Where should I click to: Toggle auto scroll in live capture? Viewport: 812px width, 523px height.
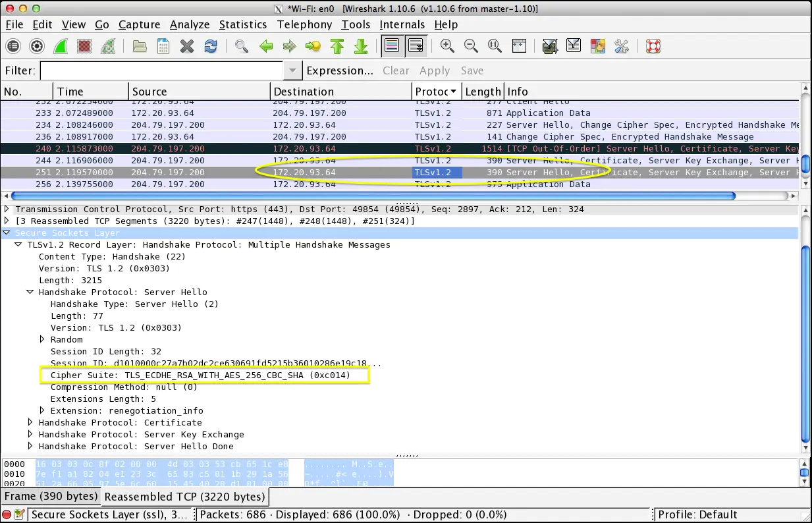point(415,46)
